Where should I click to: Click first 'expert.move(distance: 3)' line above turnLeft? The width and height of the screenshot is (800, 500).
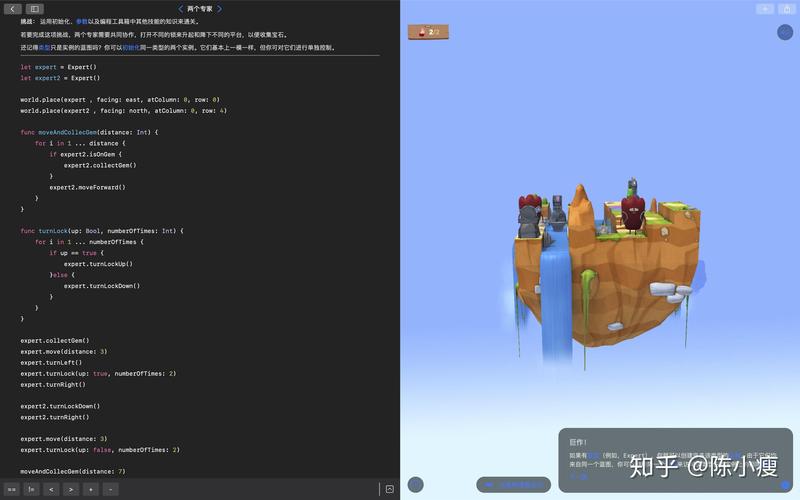[64, 352]
